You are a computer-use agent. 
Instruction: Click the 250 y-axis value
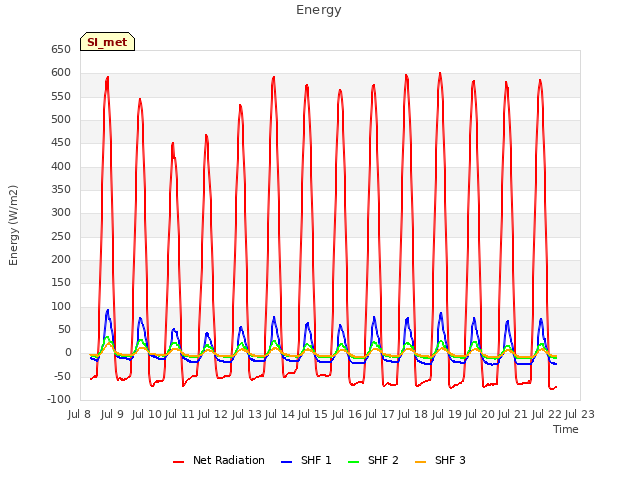pyautogui.click(x=61, y=237)
